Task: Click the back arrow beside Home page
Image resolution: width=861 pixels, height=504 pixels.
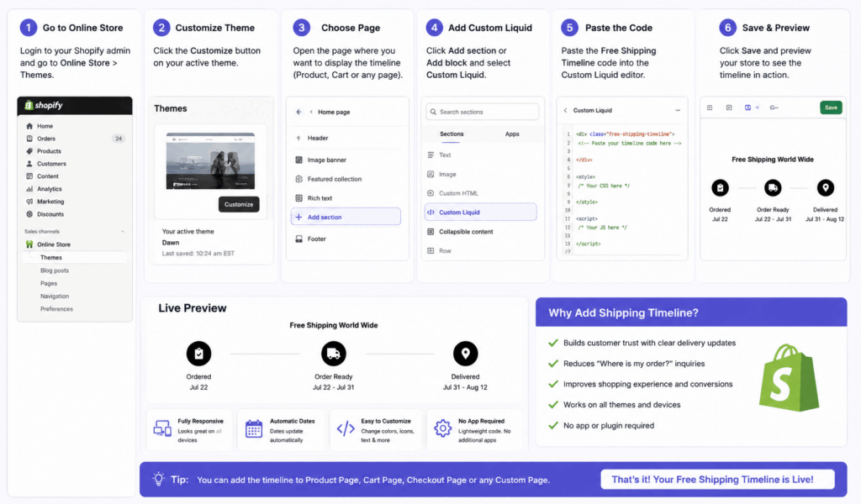Action: (298, 112)
